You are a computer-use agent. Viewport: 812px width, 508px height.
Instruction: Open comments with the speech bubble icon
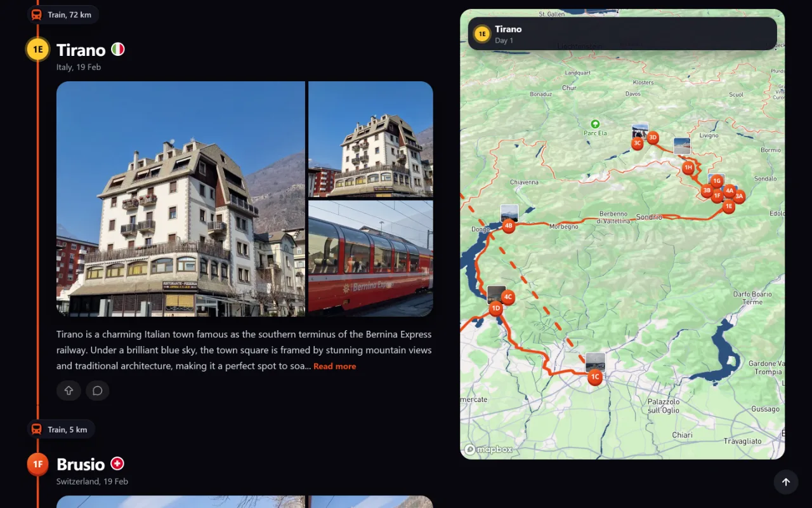coord(98,391)
